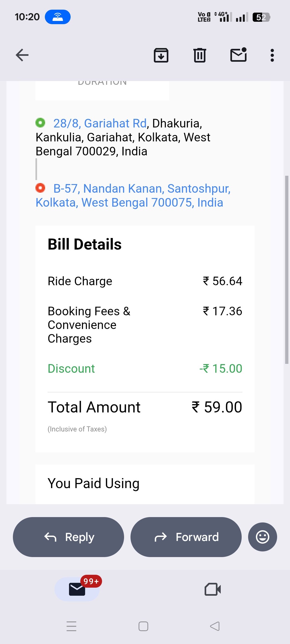This screenshot has height=644, width=290.
Task: Tap the Android back navigation triangle
Action: tap(215, 626)
